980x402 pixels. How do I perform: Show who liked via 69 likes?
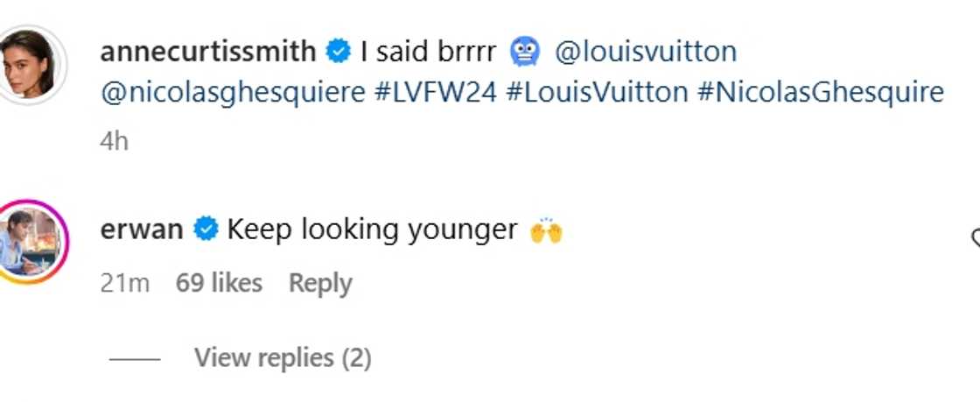point(219,283)
